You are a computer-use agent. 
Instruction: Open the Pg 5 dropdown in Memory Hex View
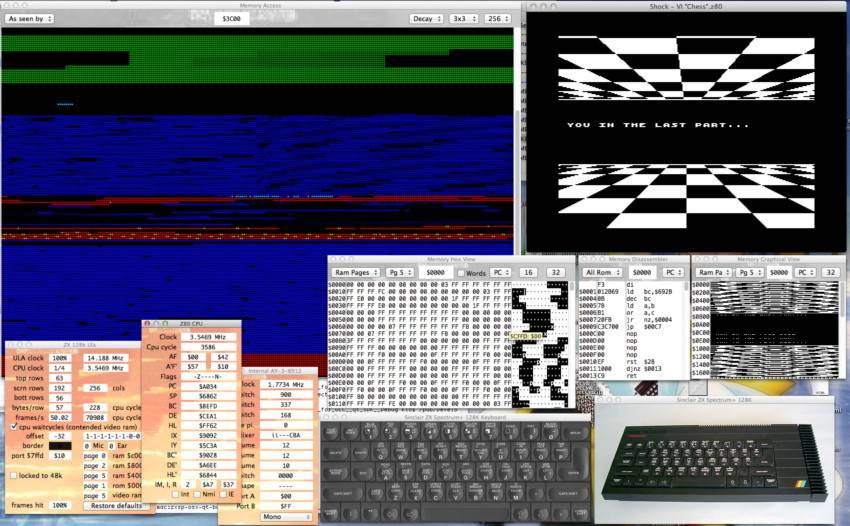(x=401, y=272)
